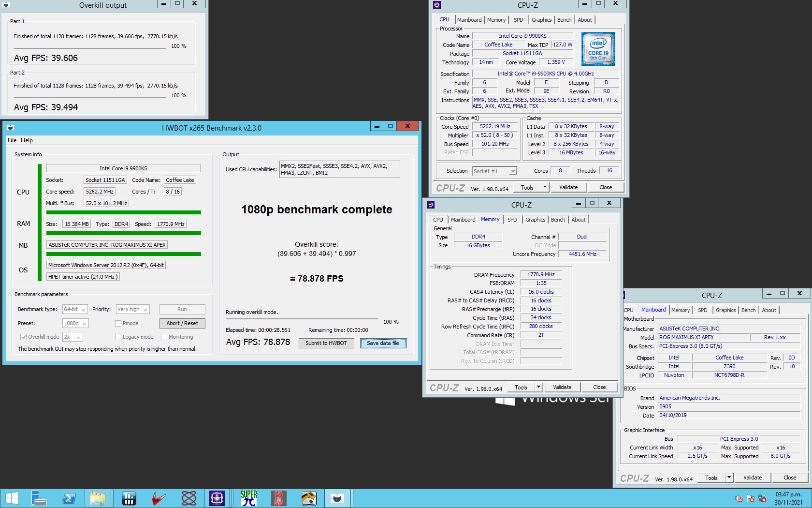812x508 pixels.
Task: Click the Part 2 progress bar
Action: [x=90, y=98]
